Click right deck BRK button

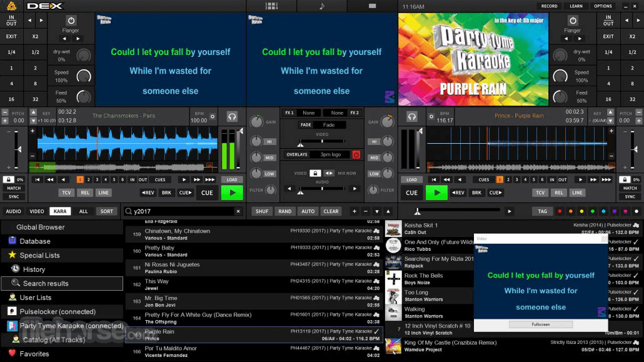click(x=476, y=193)
